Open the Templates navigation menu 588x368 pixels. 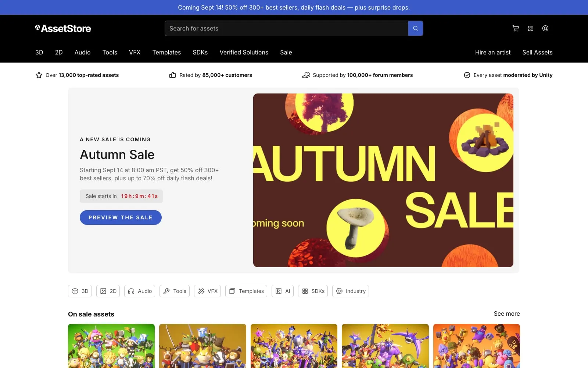tap(167, 52)
